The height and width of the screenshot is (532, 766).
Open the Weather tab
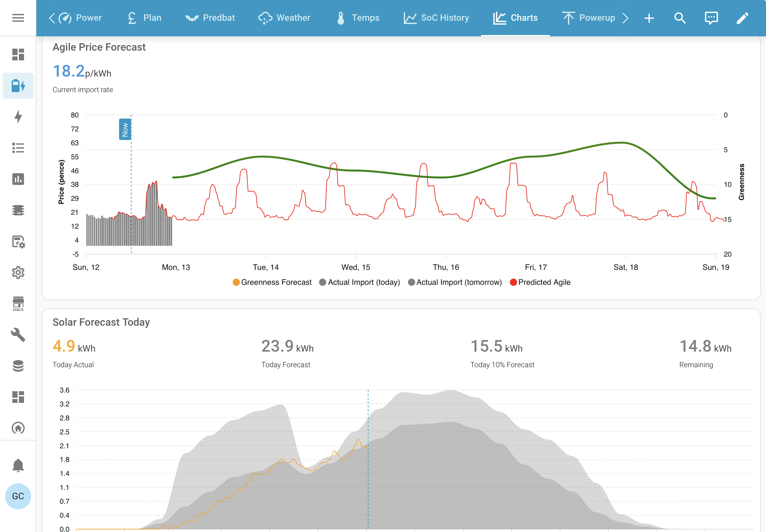coord(284,18)
